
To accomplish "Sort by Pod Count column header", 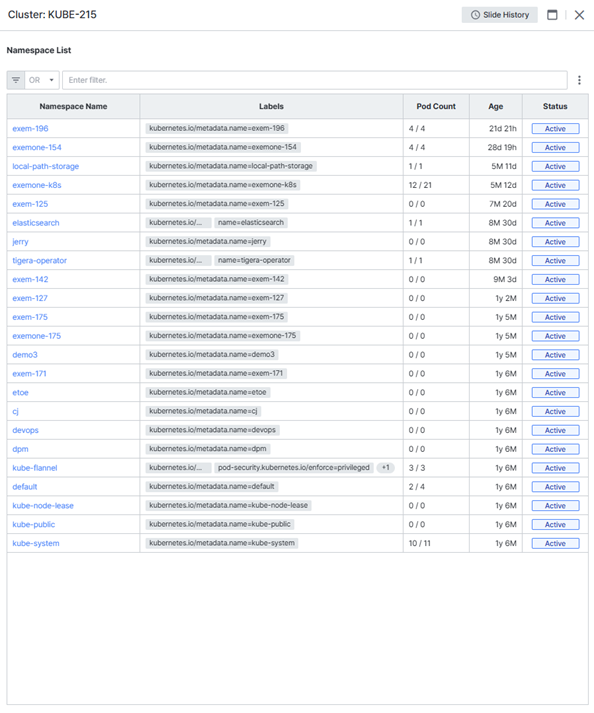I will (x=436, y=106).
